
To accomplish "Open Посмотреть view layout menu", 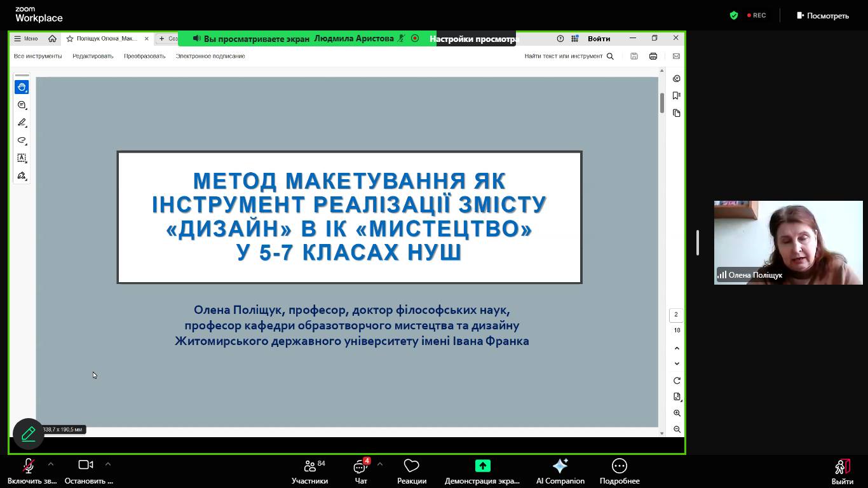I will pos(823,15).
